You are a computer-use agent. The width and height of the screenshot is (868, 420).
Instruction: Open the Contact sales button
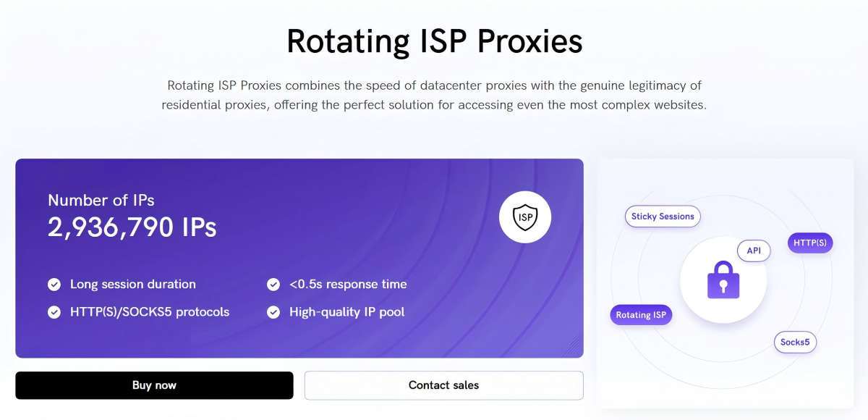pos(443,385)
